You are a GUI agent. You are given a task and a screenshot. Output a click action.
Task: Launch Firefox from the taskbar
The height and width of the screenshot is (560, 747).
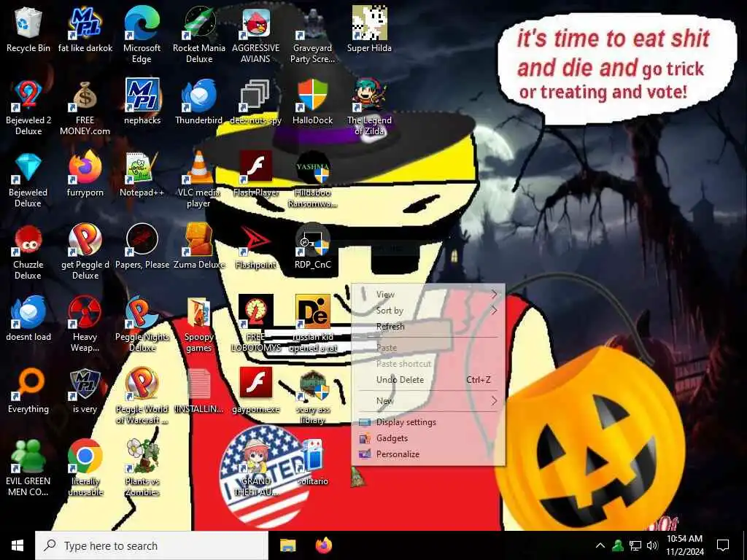click(324, 545)
